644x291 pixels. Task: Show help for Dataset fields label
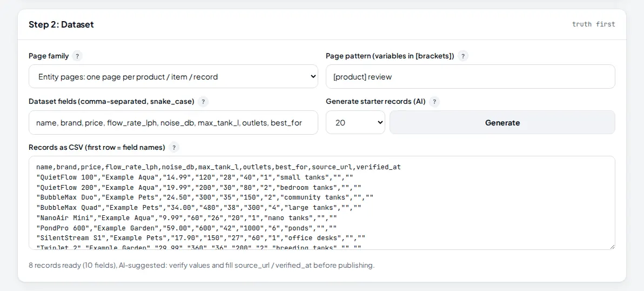[x=203, y=102]
